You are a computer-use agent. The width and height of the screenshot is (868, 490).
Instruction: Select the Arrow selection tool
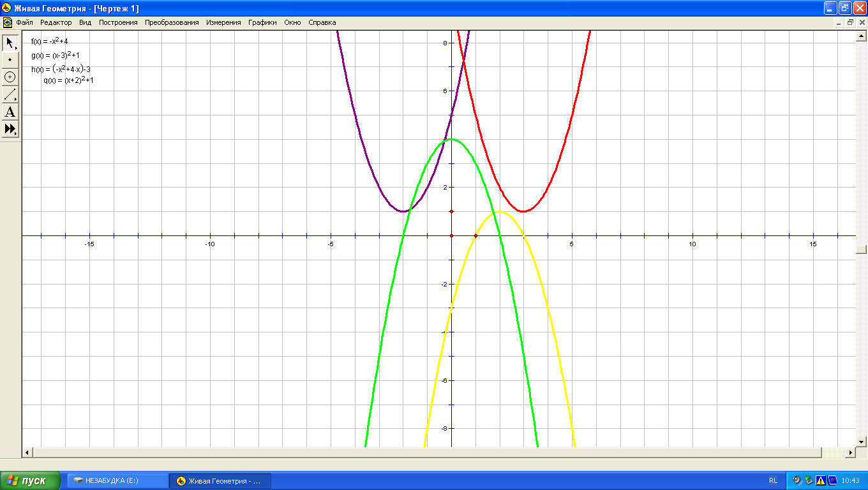tap(10, 43)
